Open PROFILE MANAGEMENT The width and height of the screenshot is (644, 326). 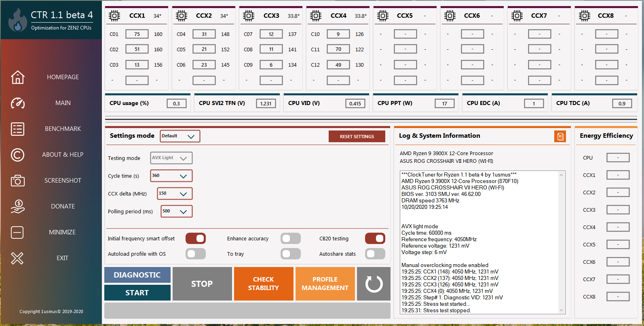tap(325, 284)
